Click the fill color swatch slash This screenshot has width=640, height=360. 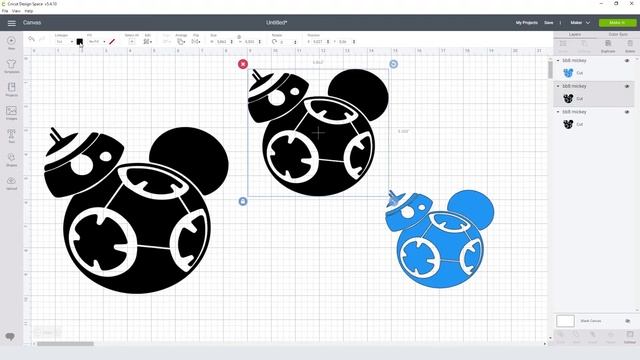(x=112, y=42)
